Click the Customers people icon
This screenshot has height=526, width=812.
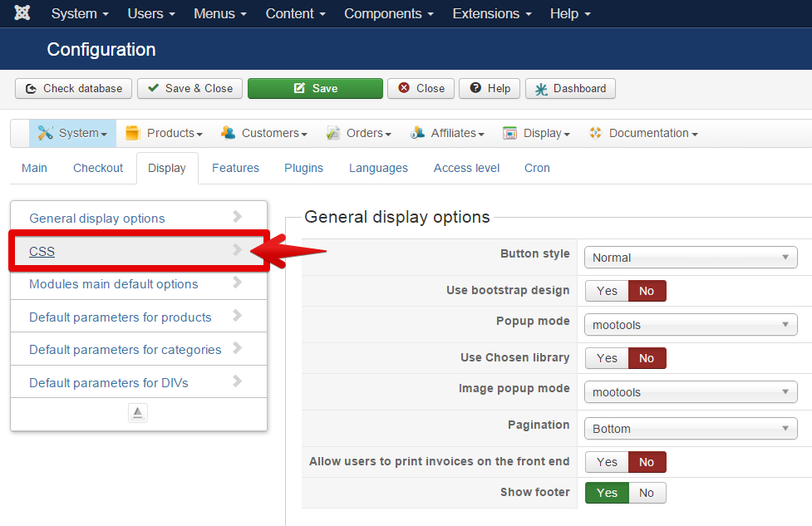click(x=228, y=133)
